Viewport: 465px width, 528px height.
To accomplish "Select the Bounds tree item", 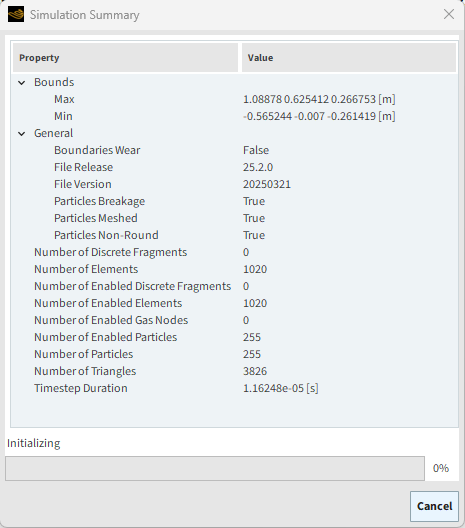I will (54, 82).
